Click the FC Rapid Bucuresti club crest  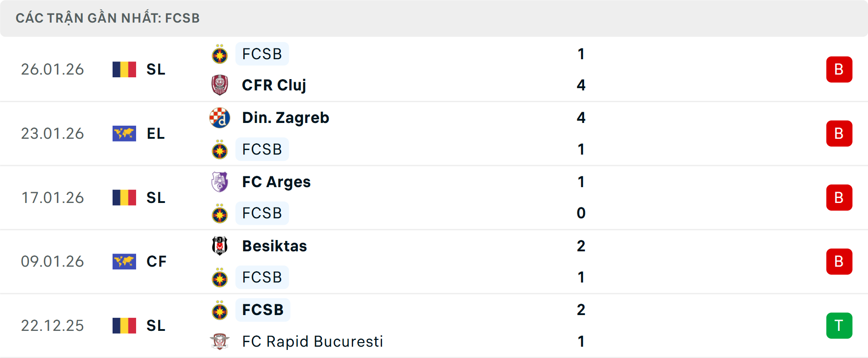point(220,342)
